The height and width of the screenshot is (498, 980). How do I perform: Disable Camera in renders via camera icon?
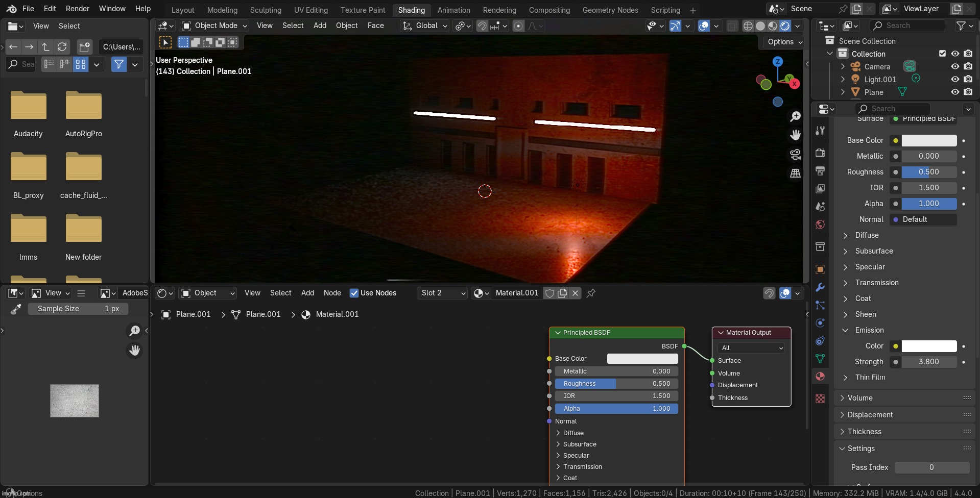(968, 66)
